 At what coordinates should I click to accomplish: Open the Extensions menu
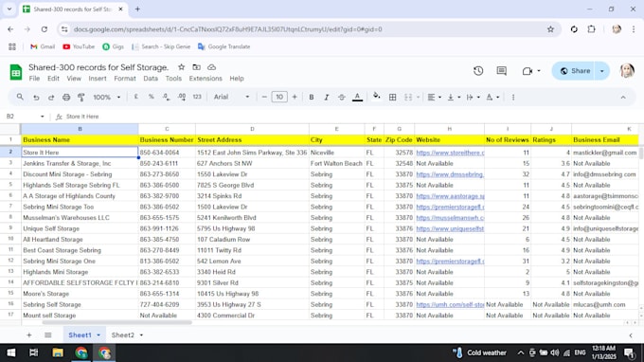pyautogui.click(x=206, y=79)
